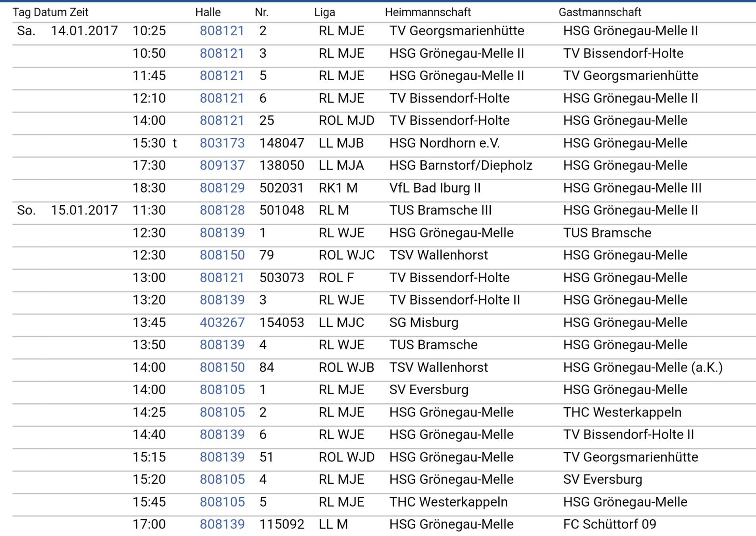Viewport: 756px width, 536px height.
Task: Select game number 503073
Action: pyautogui.click(x=282, y=278)
